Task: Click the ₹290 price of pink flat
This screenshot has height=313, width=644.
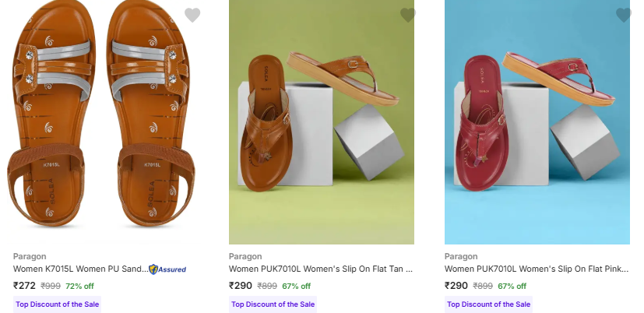Action: tap(456, 286)
